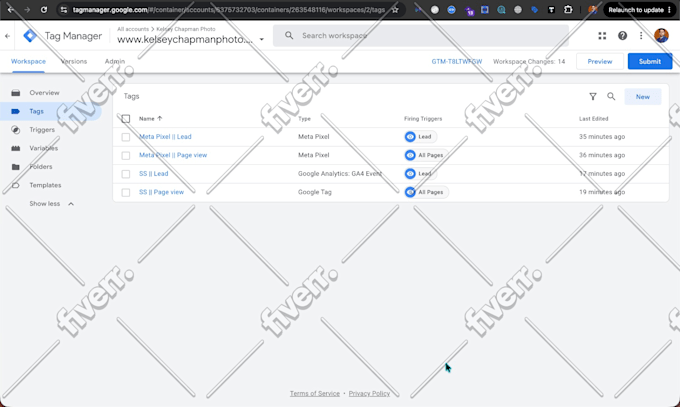Click the Tags filter funnel icon
This screenshot has height=407, width=680.
[x=593, y=97]
